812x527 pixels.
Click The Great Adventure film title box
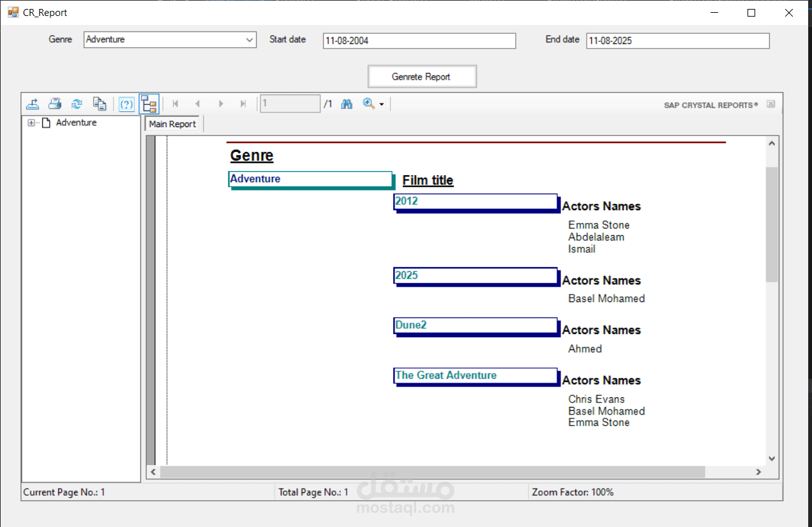click(x=476, y=376)
